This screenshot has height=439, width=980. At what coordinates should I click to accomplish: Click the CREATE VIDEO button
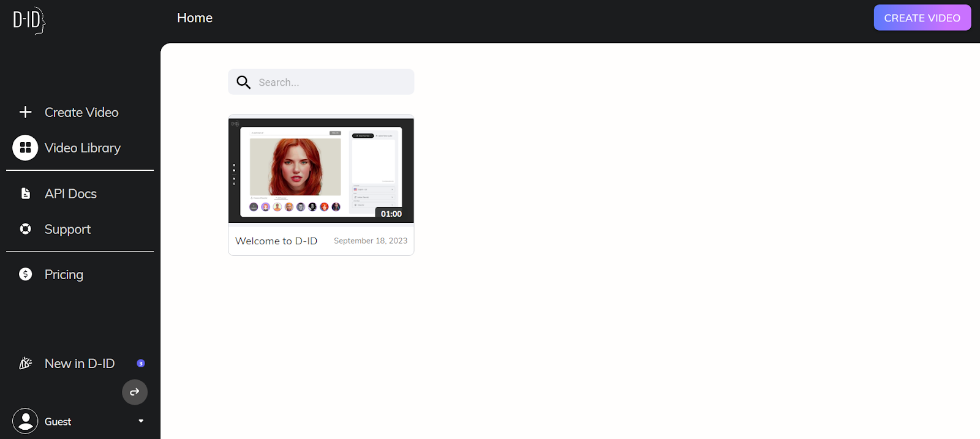click(x=922, y=18)
